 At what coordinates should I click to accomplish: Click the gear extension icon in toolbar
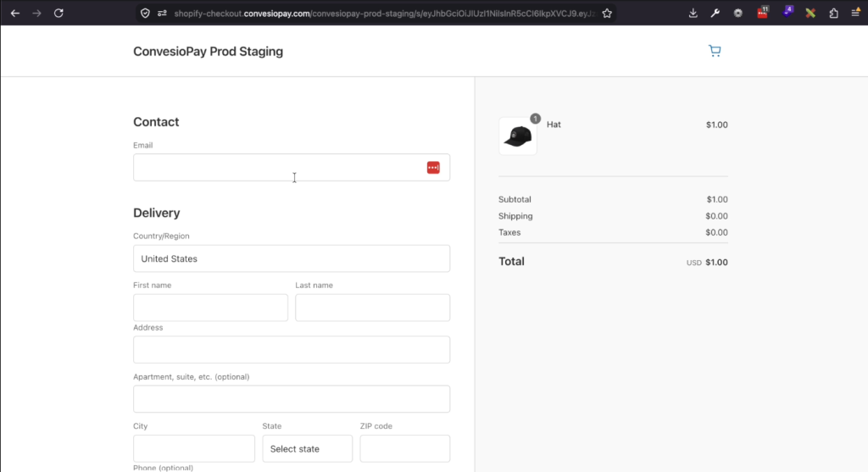pyautogui.click(x=738, y=14)
